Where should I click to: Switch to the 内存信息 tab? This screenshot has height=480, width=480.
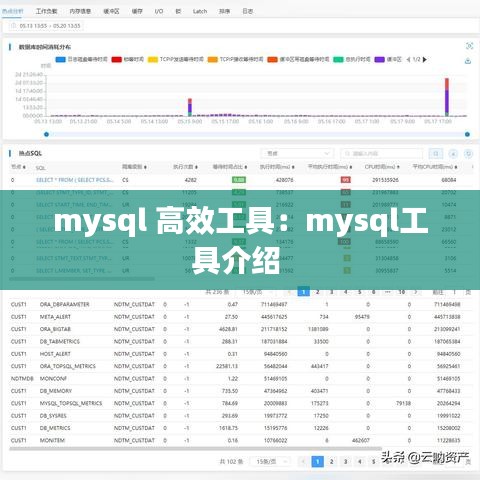tap(80, 11)
